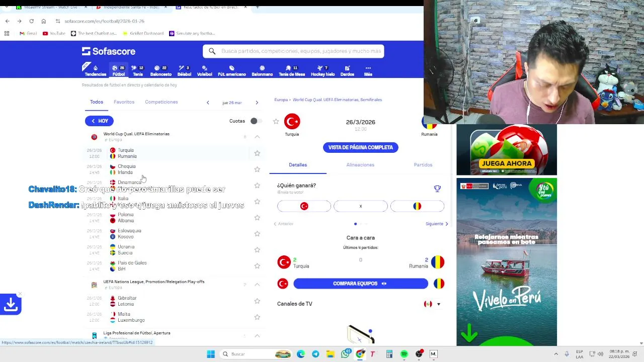Open the Hockey hielo section
The image size is (644, 362).
323,70
